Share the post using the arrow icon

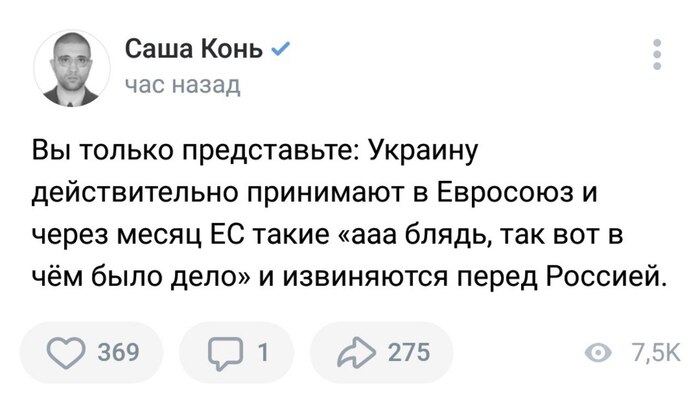[x=356, y=353]
